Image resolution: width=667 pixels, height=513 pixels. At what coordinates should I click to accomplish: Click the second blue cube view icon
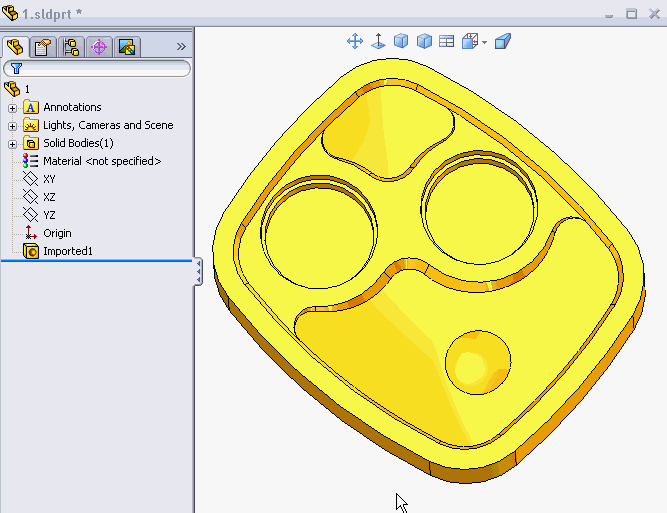(424, 41)
